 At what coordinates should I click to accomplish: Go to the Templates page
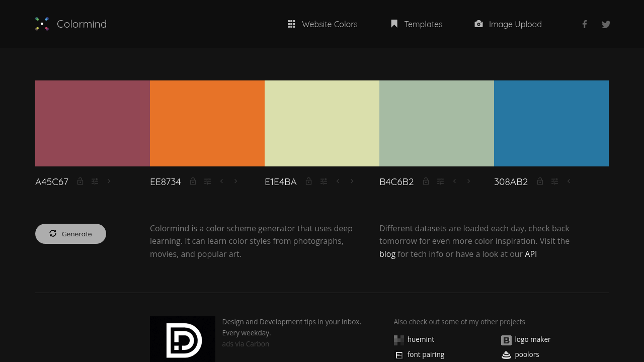pos(417,24)
